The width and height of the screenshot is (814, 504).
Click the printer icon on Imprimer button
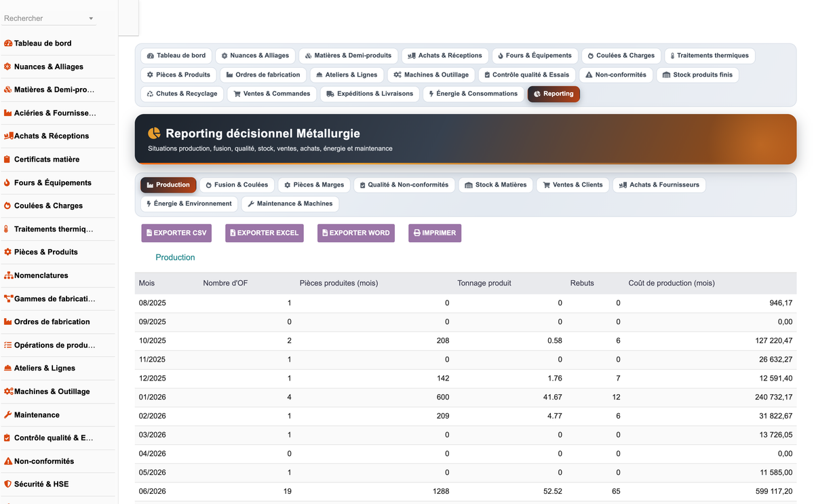click(417, 233)
